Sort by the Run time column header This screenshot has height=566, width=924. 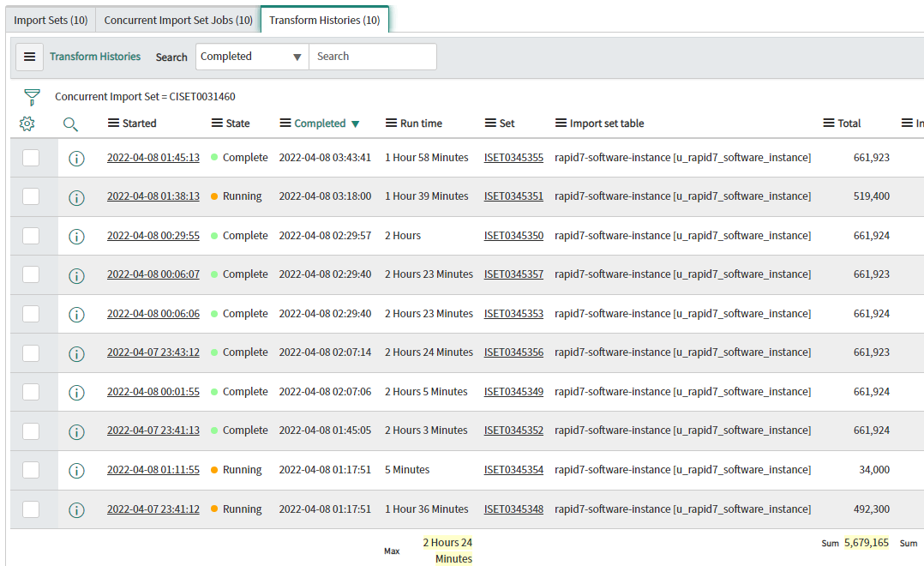[x=421, y=123]
